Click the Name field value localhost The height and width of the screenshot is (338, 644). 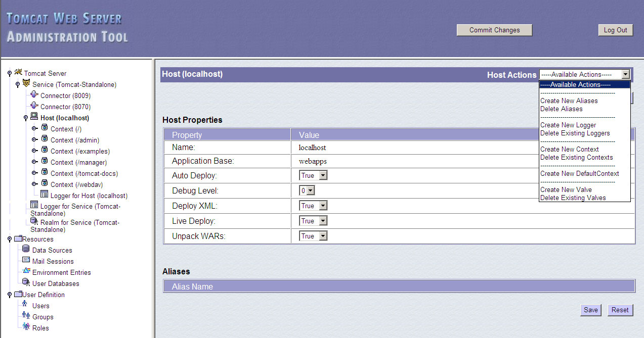point(312,148)
